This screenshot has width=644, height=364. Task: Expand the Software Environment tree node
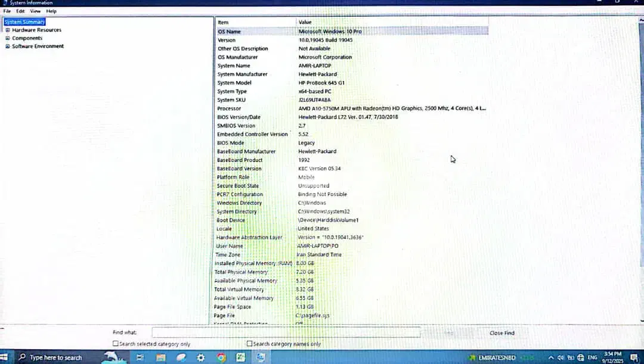click(x=8, y=46)
